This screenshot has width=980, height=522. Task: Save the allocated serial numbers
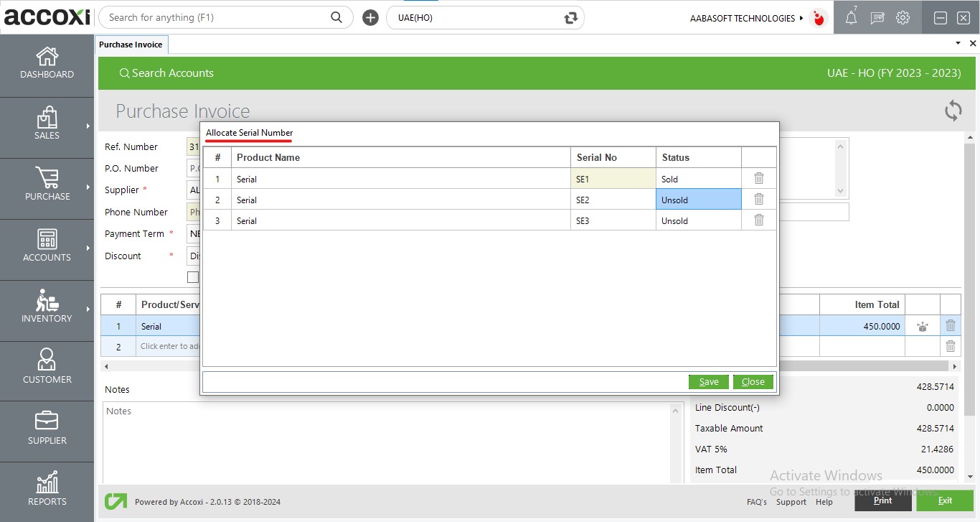(708, 382)
